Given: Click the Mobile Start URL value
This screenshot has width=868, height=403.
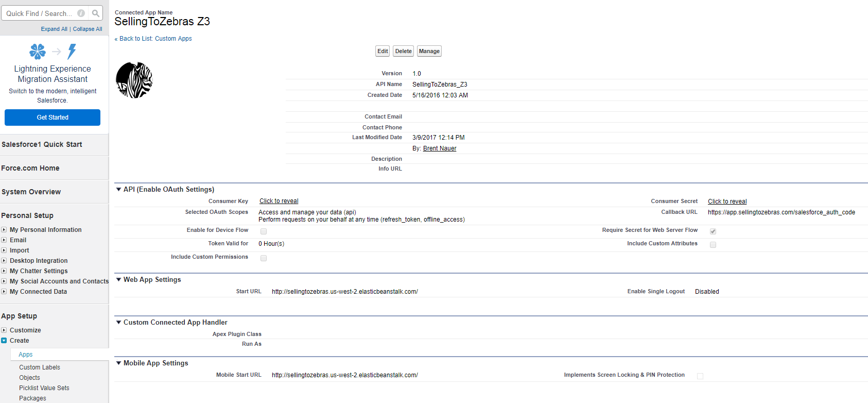Looking at the screenshot, I should point(345,375).
